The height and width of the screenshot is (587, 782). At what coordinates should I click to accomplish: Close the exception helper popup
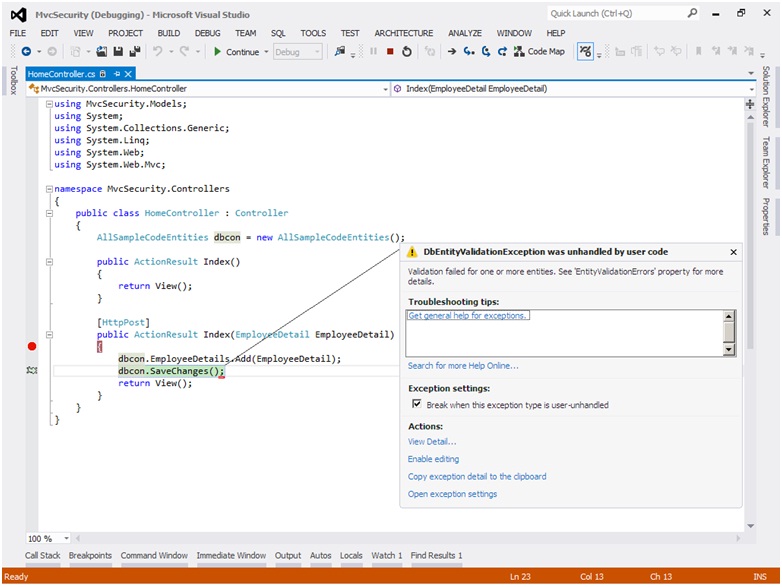click(x=733, y=252)
